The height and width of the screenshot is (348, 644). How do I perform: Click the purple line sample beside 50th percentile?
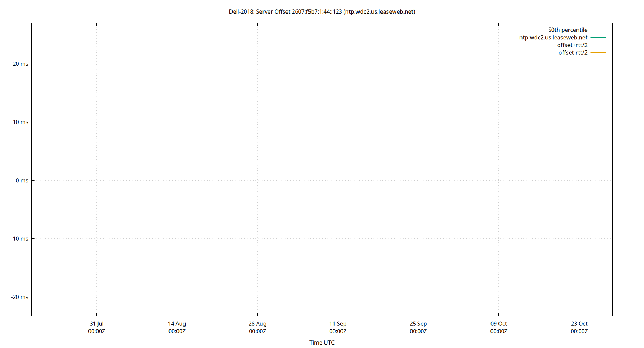point(598,30)
